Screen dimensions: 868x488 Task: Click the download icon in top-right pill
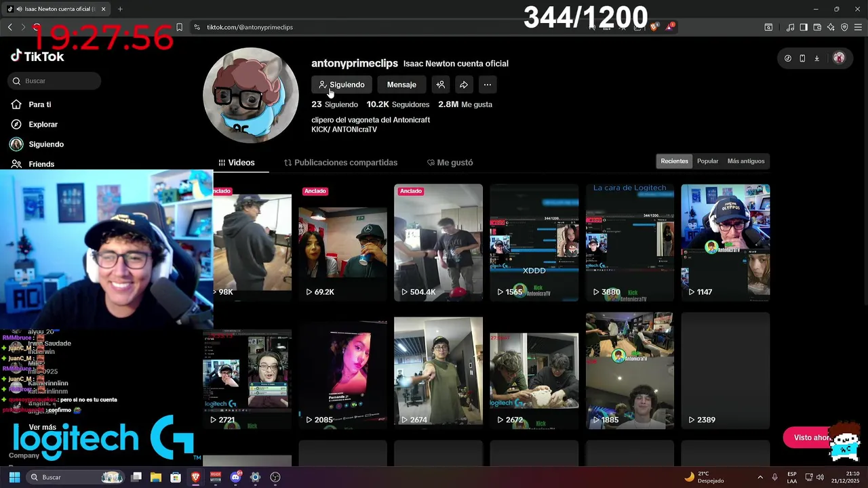tap(816, 58)
